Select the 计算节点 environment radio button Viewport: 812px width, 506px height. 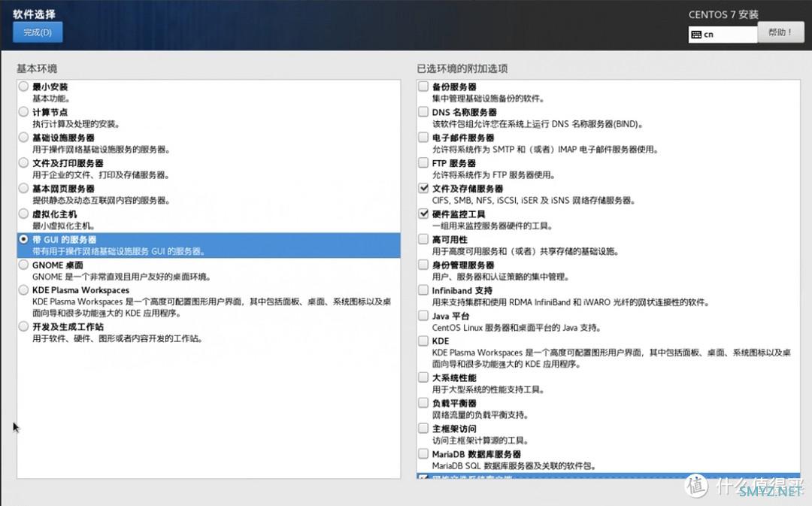tap(23, 112)
